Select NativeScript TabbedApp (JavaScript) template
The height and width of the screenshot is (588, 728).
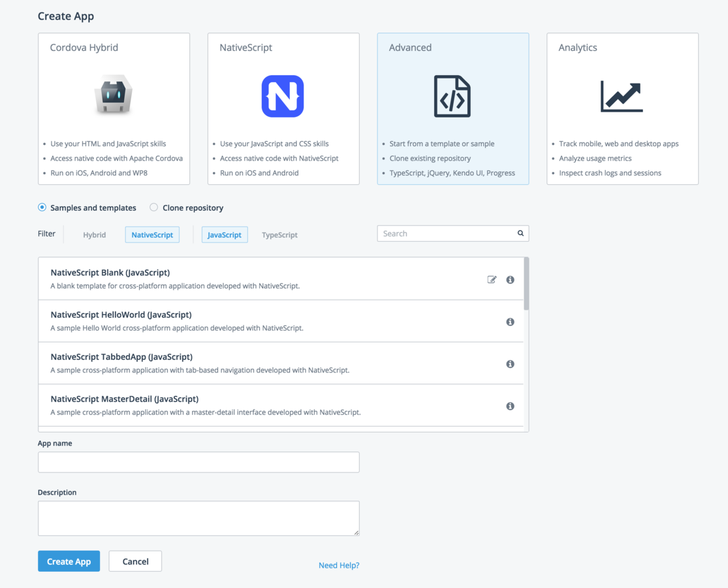(281, 363)
